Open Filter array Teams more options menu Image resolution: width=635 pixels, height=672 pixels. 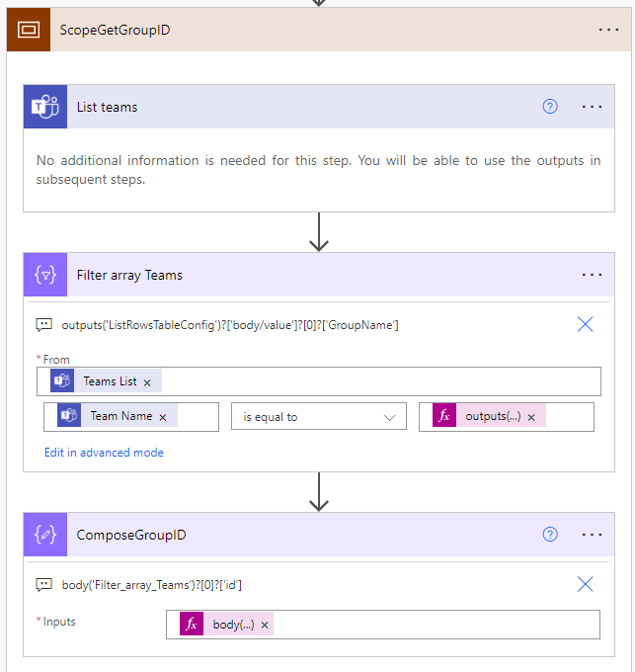[592, 275]
